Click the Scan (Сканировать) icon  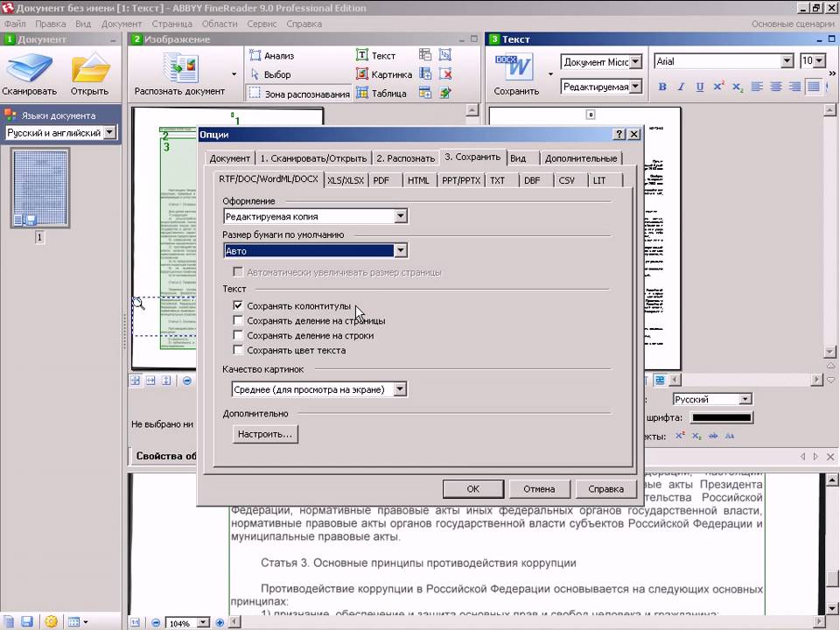pos(29,68)
